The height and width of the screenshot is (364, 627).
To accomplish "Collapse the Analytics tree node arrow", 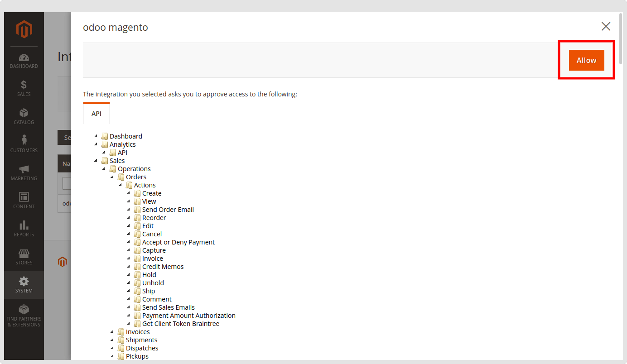I will 96,144.
